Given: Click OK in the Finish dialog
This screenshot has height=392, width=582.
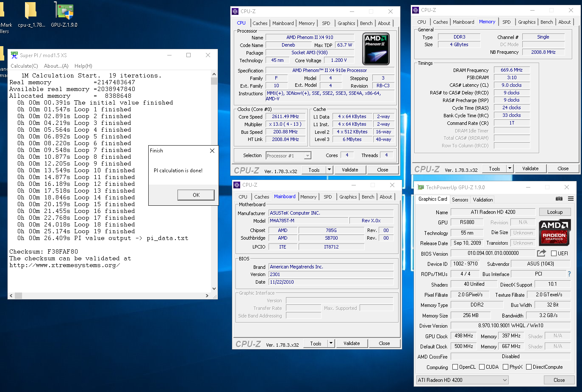Looking at the screenshot, I should coord(196,195).
